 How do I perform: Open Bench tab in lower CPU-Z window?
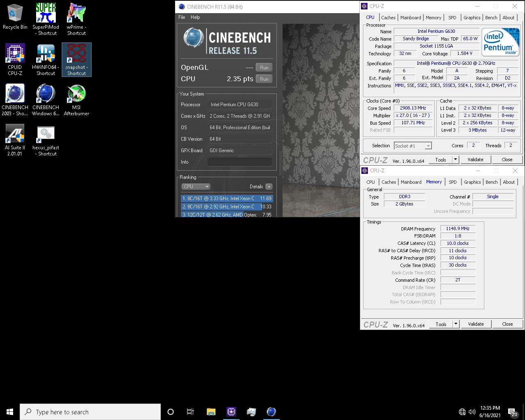(x=492, y=182)
